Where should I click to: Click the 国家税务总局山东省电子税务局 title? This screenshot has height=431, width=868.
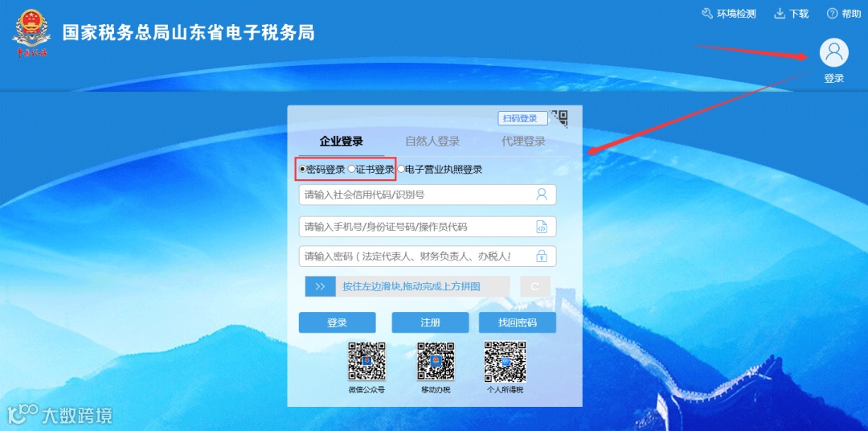point(188,32)
